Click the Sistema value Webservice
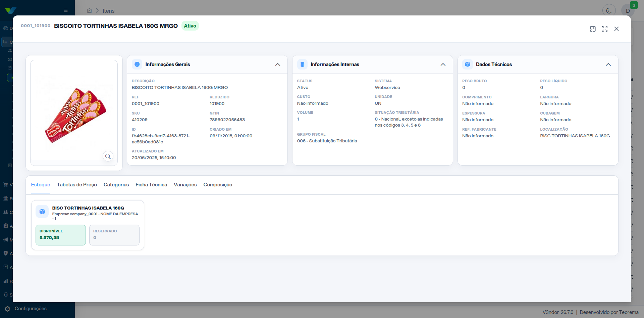 click(x=387, y=87)
